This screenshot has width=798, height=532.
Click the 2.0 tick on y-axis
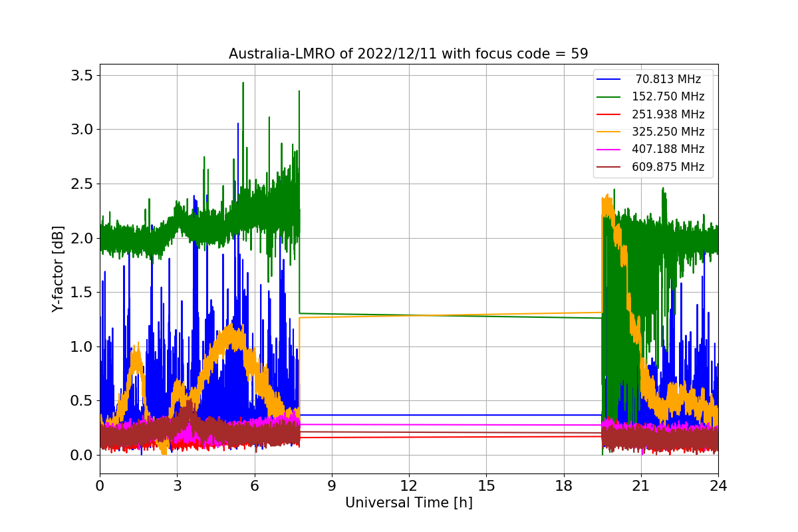(x=80, y=238)
